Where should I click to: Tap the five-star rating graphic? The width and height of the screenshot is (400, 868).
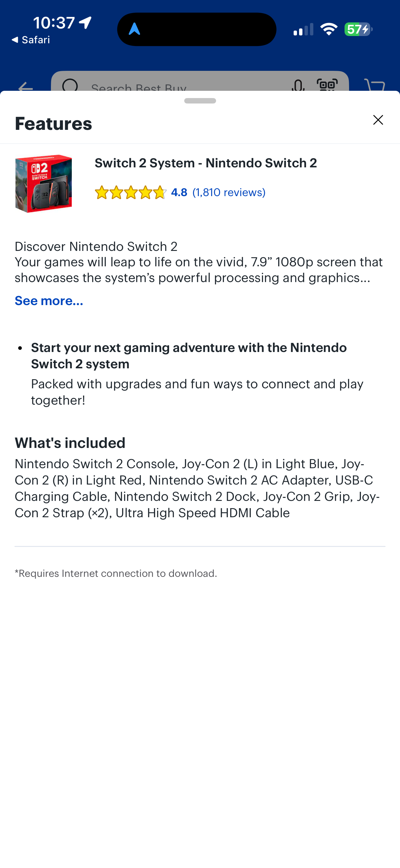tap(131, 192)
